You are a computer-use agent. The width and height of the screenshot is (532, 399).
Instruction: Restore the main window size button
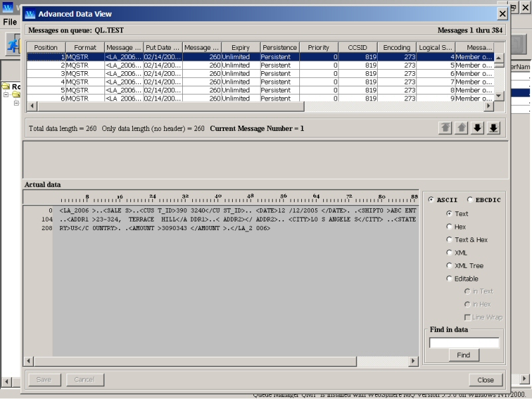pos(514,7)
